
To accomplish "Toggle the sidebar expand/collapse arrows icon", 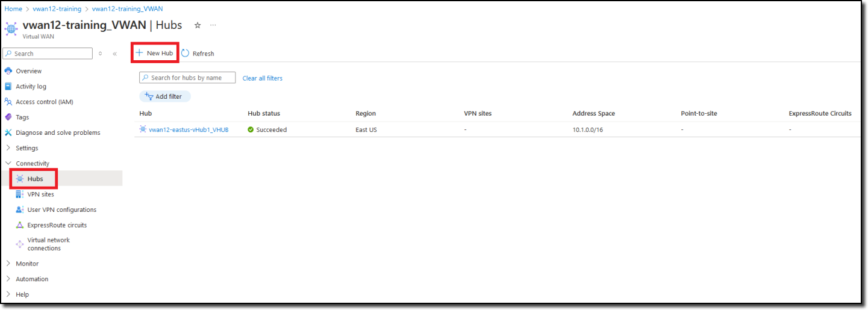I will [x=100, y=54].
